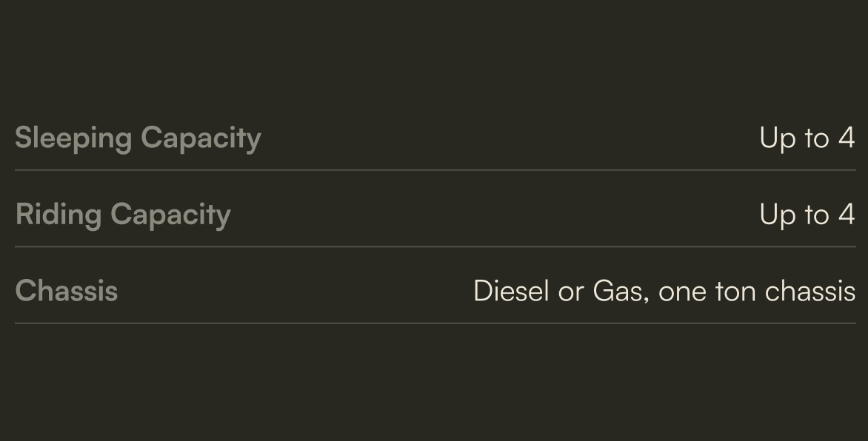Click the Riding Capacity label

click(x=123, y=215)
